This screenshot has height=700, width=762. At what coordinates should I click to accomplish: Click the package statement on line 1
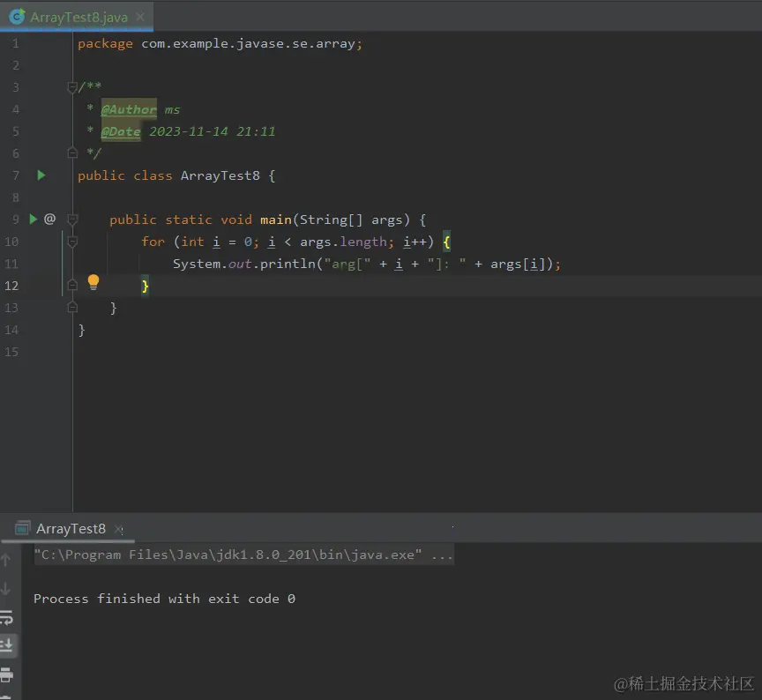pos(220,44)
